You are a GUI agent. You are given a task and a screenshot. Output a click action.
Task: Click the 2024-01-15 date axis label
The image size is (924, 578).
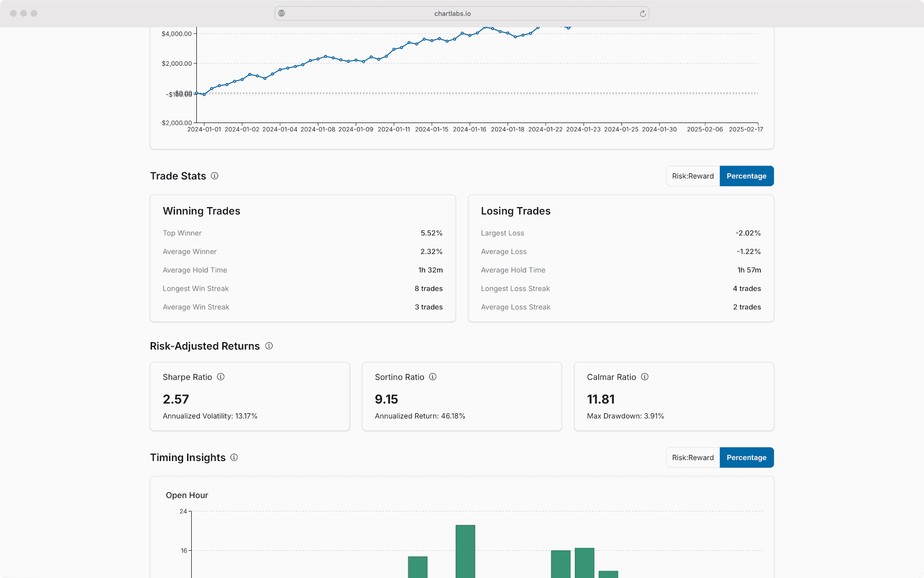(x=432, y=129)
